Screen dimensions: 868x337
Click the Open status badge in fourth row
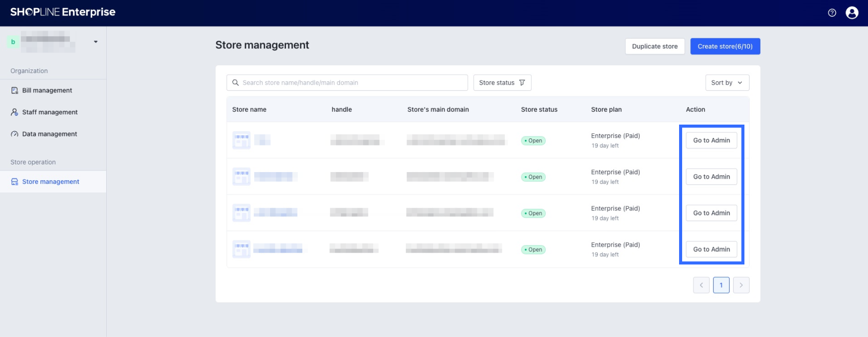tap(534, 250)
